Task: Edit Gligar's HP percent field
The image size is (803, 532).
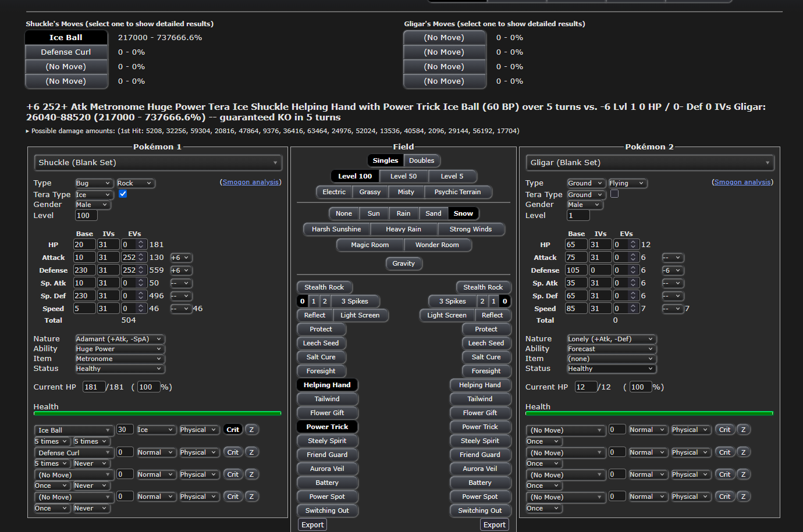Action: 641,387
